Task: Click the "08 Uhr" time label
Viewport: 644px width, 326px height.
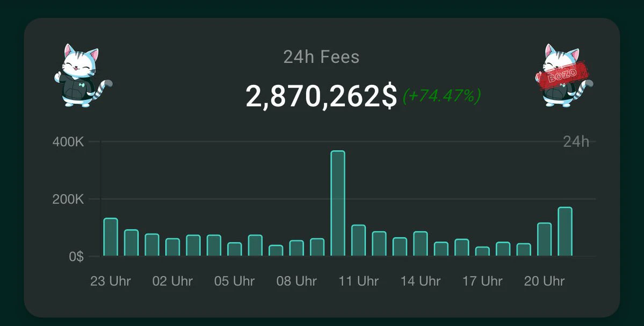Action: tap(296, 281)
